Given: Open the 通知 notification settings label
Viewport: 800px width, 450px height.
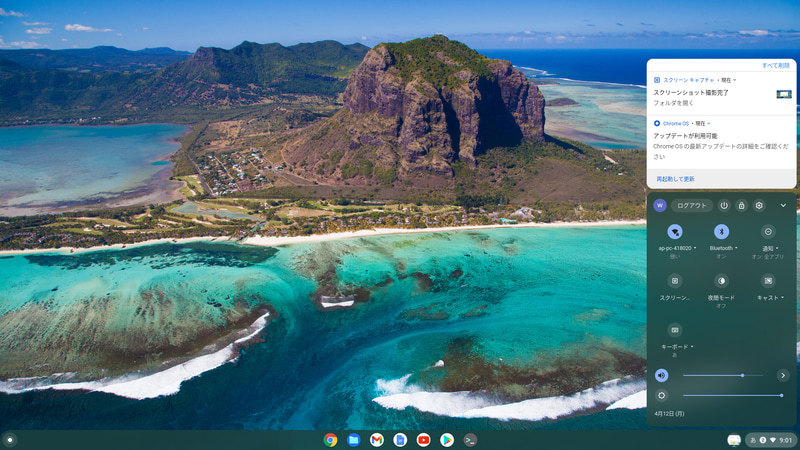Looking at the screenshot, I should pyautogui.click(x=769, y=248).
